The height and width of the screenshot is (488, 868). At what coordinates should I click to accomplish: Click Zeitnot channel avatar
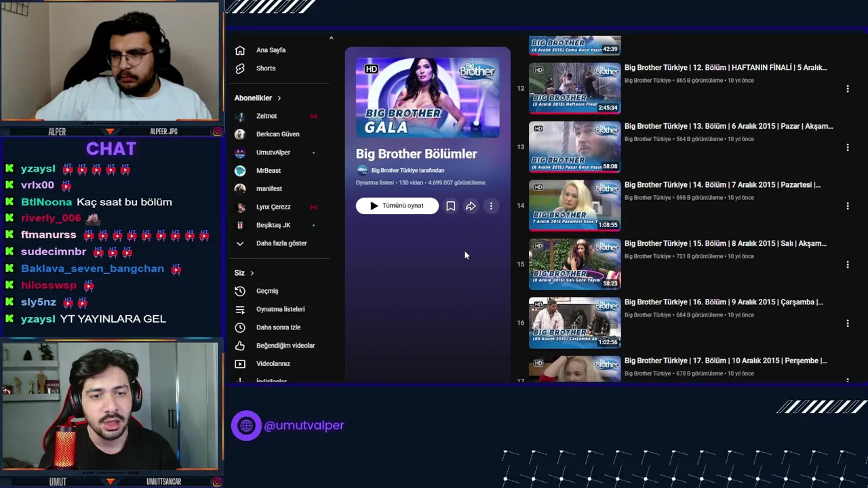click(x=239, y=116)
